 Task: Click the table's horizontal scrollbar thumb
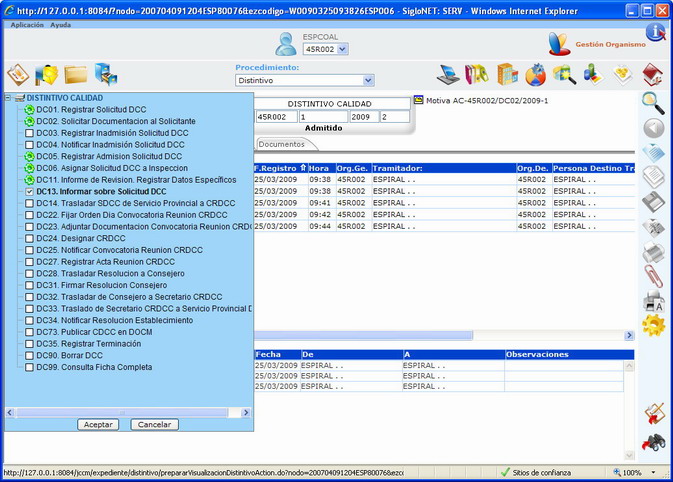click(363, 335)
